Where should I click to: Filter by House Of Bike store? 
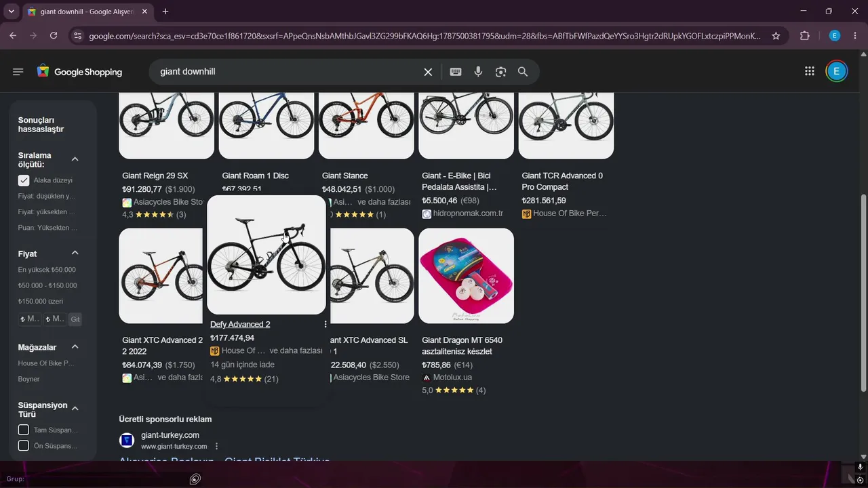[46, 363]
